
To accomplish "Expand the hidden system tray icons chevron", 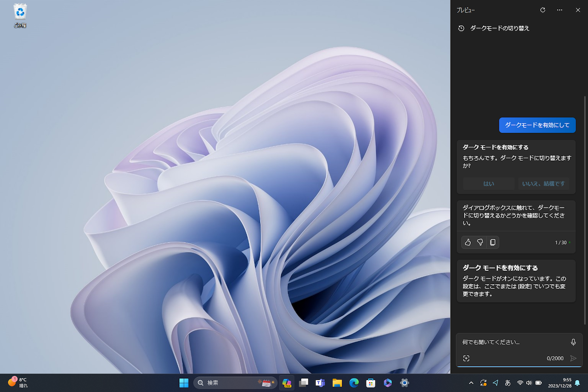I will point(471,383).
